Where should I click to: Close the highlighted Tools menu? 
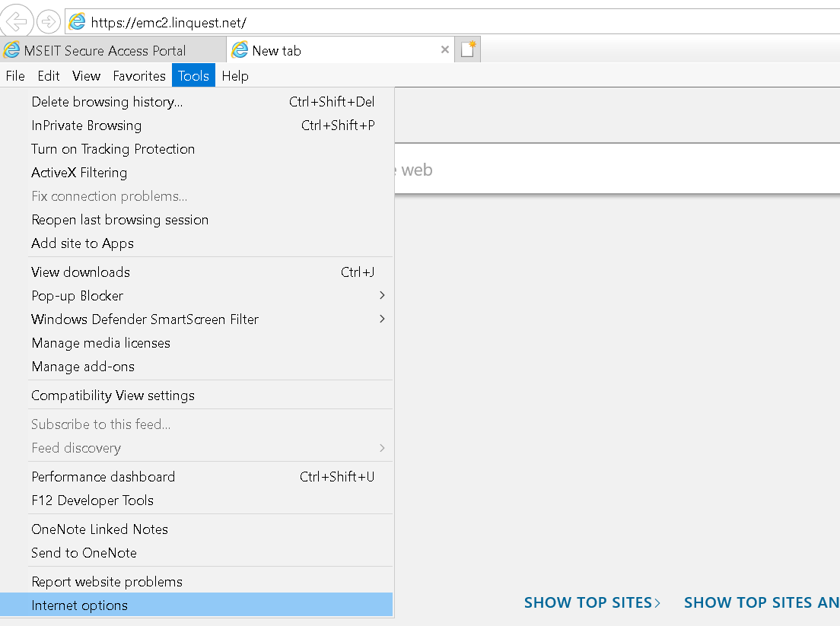(193, 75)
